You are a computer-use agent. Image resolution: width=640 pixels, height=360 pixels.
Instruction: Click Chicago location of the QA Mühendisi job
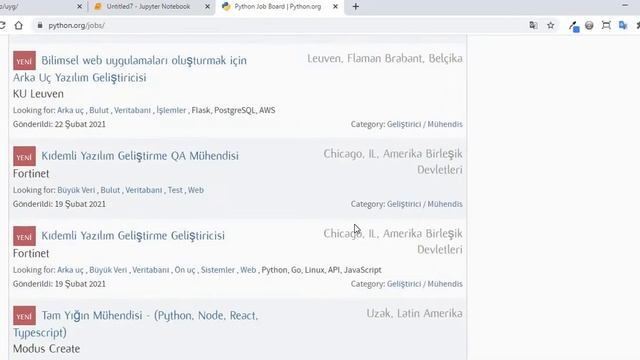point(393,162)
